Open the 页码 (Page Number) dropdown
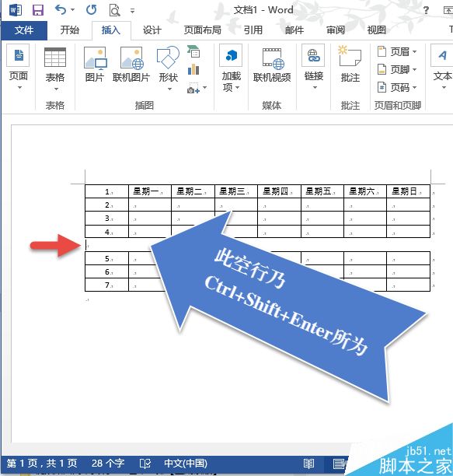This screenshot has width=453, height=476. pyautogui.click(x=396, y=87)
